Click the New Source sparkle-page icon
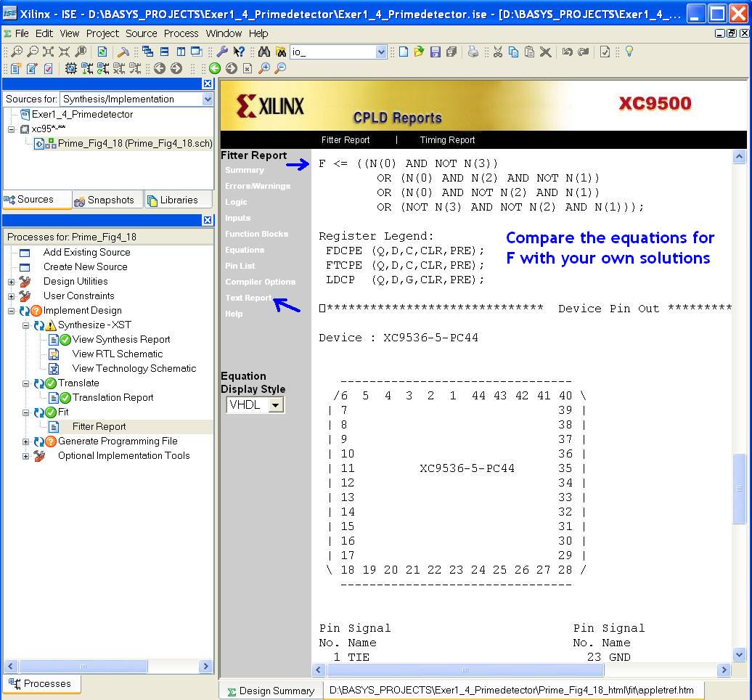This screenshot has height=700, width=752. pyautogui.click(x=16, y=68)
